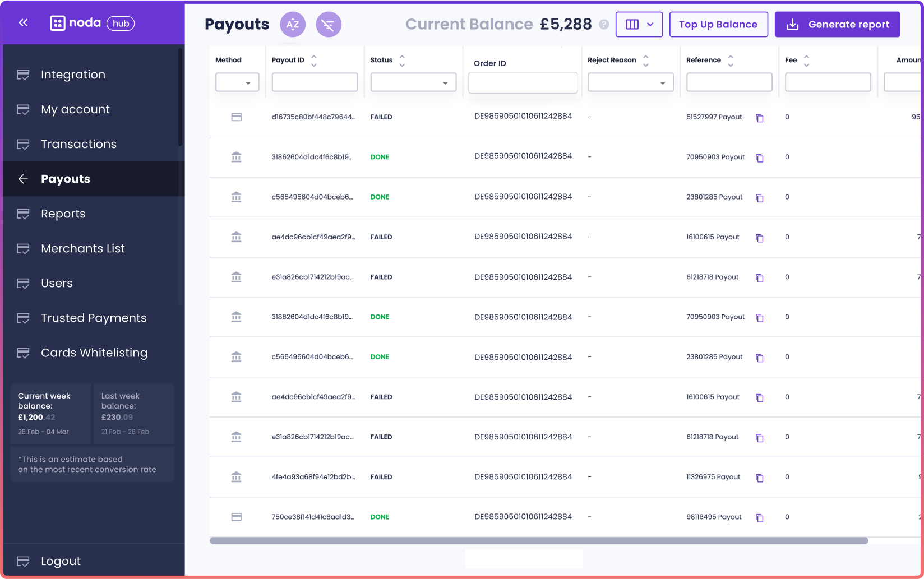
Task: Select Reports in the sidebar
Action: [63, 214]
